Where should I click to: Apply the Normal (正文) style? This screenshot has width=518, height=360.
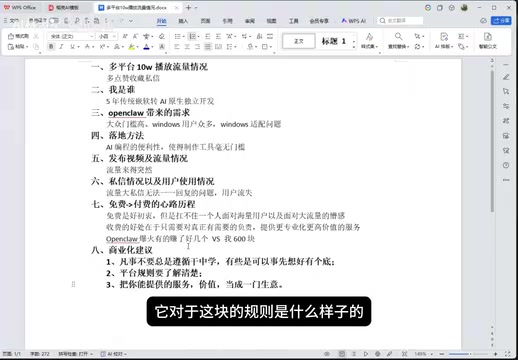pyautogui.click(x=299, y=41)
